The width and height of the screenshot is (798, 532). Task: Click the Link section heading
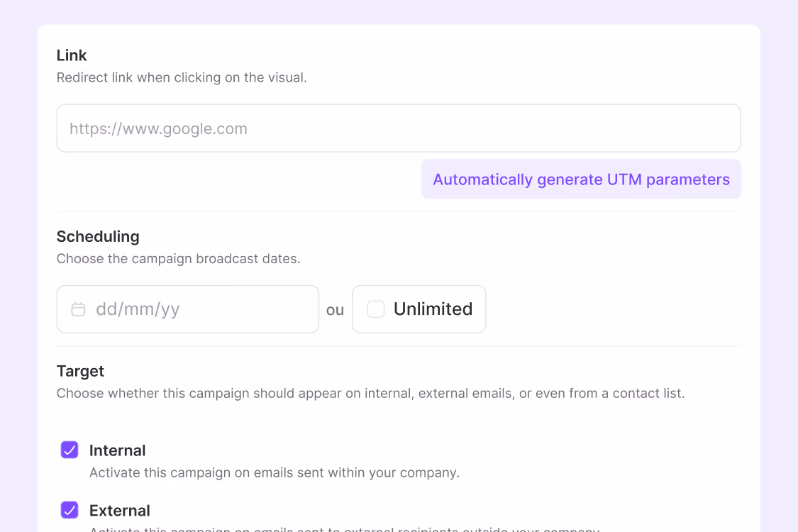72,55
